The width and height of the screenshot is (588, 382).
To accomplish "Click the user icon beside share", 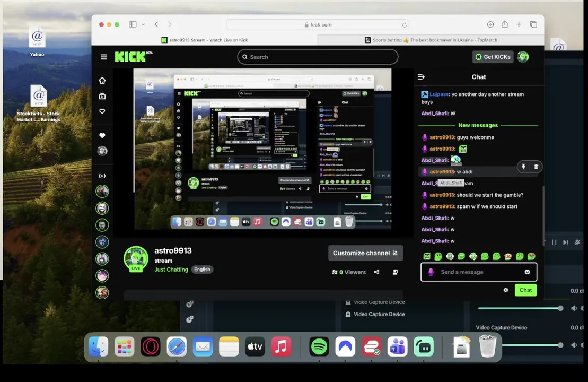I will coord(395,272).
